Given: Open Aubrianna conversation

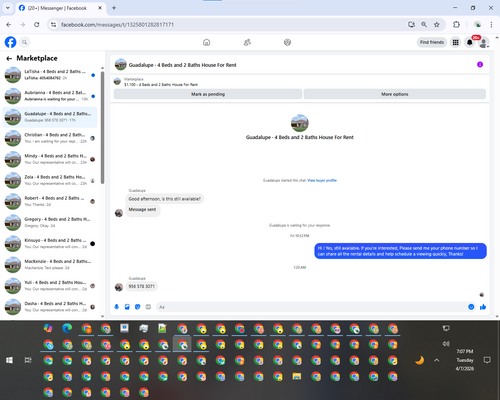Looking at the screenshot, I should pyautogui.click(x=50, y=96).
